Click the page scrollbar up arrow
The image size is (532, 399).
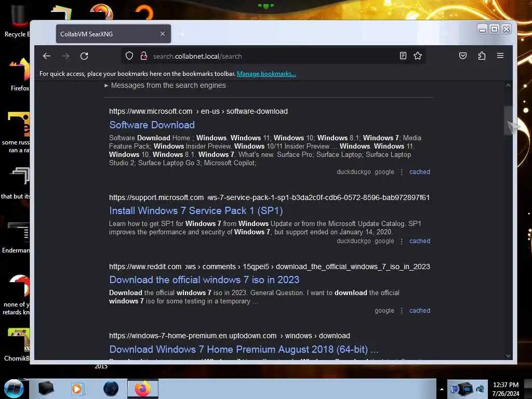[x=508, y=85]
